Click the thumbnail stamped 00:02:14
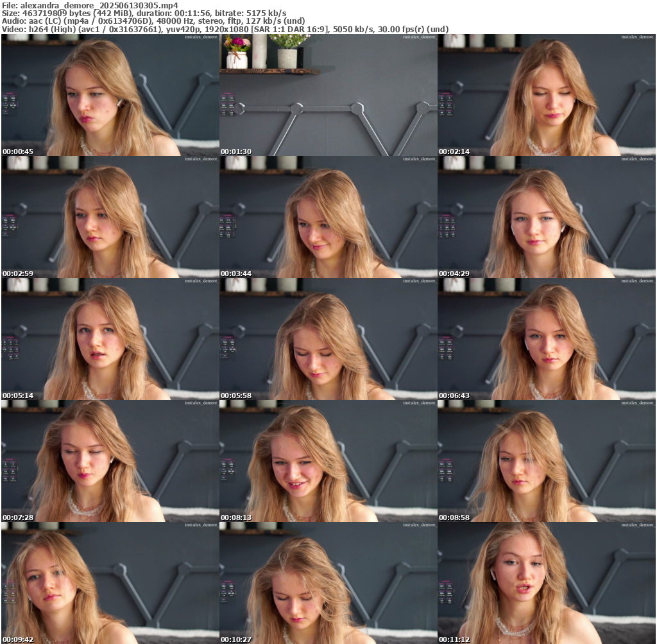The image size is (657, 644). (x=546, y=95)
